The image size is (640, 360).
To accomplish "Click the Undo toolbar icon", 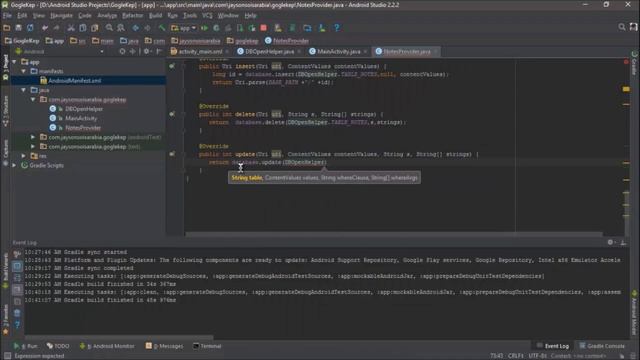I will click(45, 28).
